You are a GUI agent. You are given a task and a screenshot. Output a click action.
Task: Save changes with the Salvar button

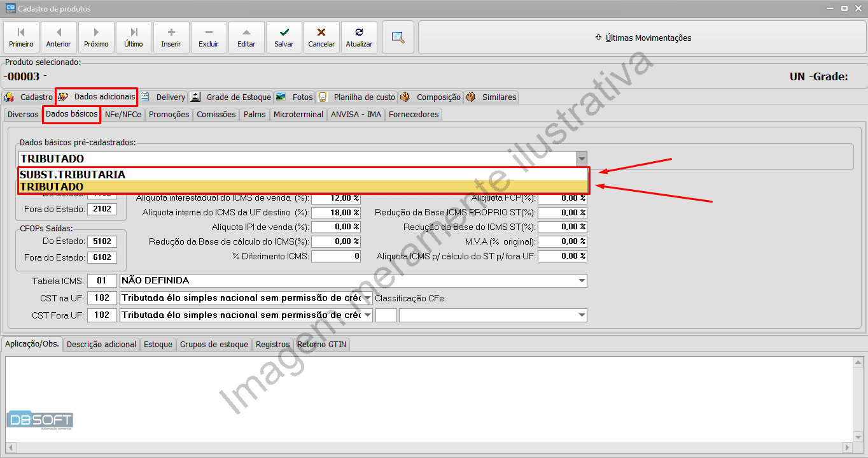tap(284, 38)
